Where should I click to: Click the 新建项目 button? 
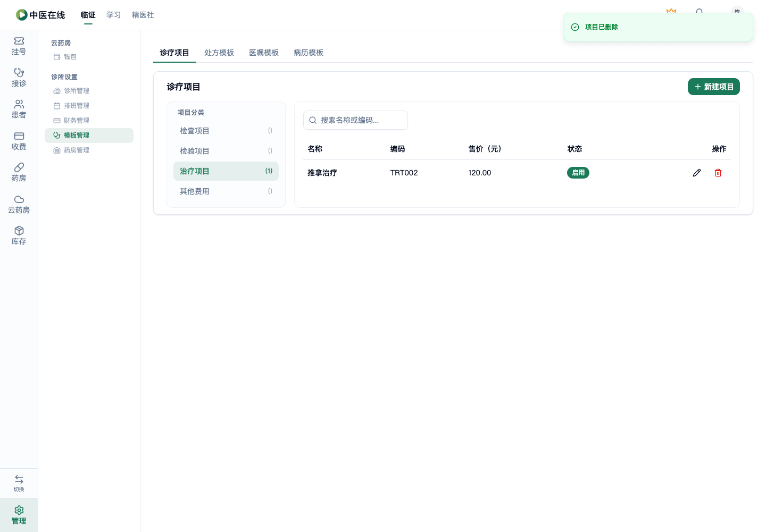pyautogui.click(x=714, y=87)
